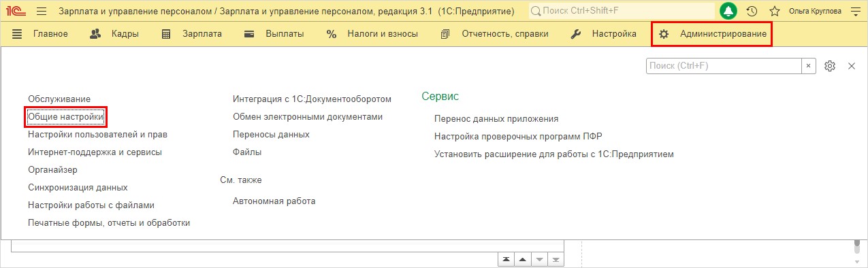Select the Администрирование section
868x268 pixels.
click(x=712, y=34)
